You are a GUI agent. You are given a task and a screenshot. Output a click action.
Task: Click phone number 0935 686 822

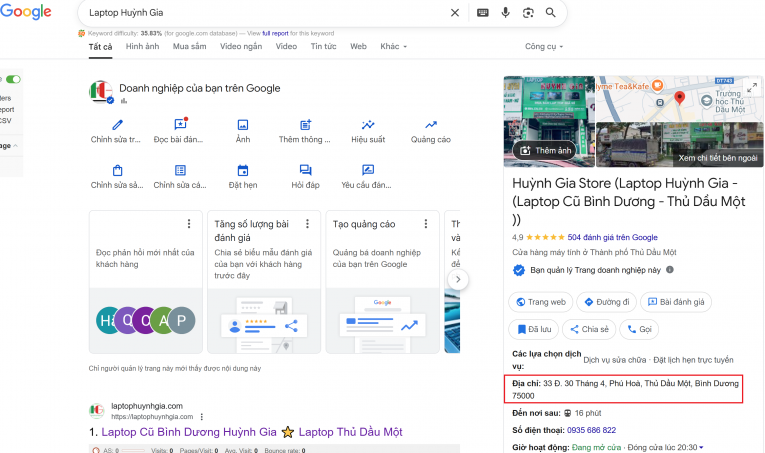pos(591,430)
